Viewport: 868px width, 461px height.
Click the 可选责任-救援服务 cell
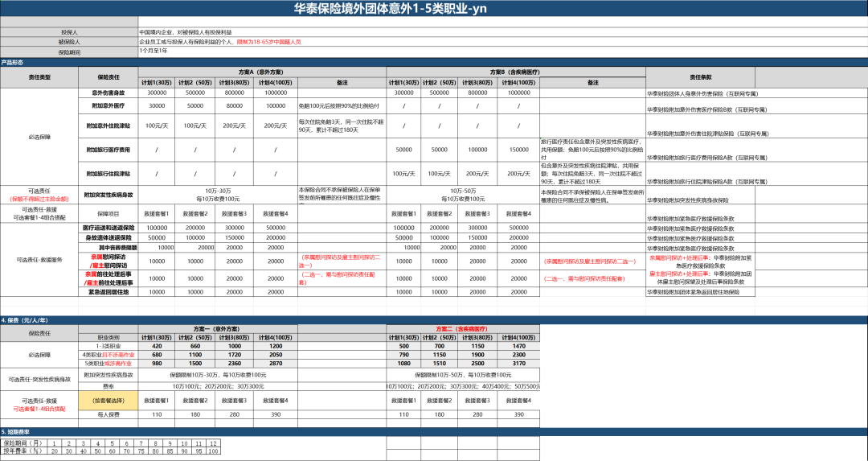[39, 260]
